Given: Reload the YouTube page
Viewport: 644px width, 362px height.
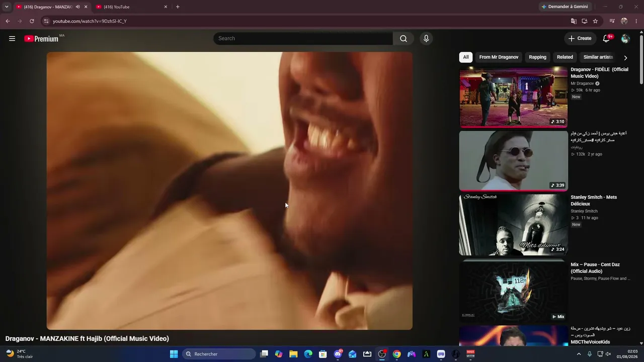Looking at the screenshot, I should point(32,21).
